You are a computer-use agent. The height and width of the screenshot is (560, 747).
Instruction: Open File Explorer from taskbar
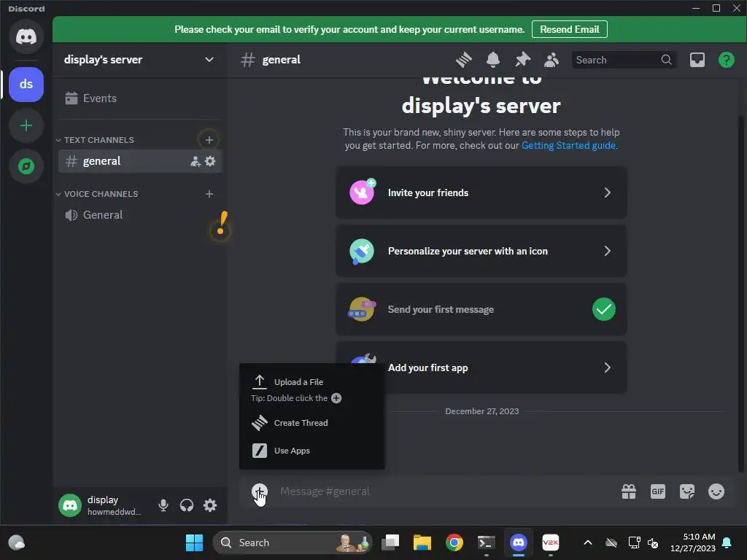(x=422, y=542)
